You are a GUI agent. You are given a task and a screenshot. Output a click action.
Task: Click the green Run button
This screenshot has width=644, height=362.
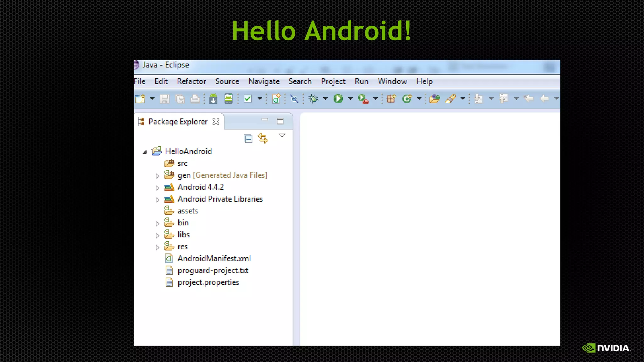(338, 99)
